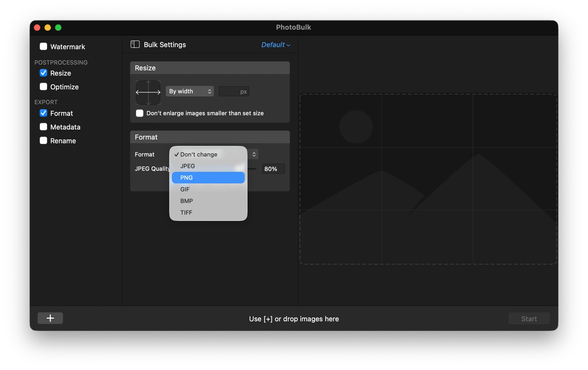
Task: Close the PhotoBulk window
Action: [37, 27]
